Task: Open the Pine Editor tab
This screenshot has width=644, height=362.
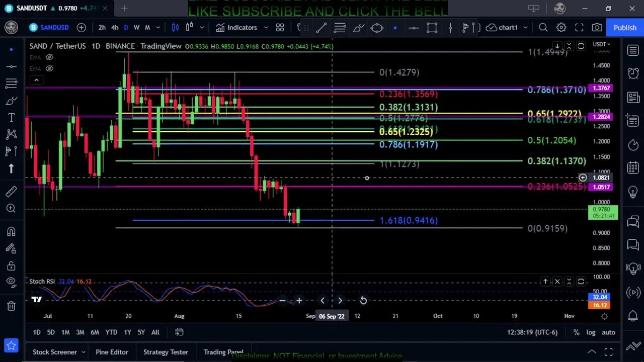Action: 112,352
